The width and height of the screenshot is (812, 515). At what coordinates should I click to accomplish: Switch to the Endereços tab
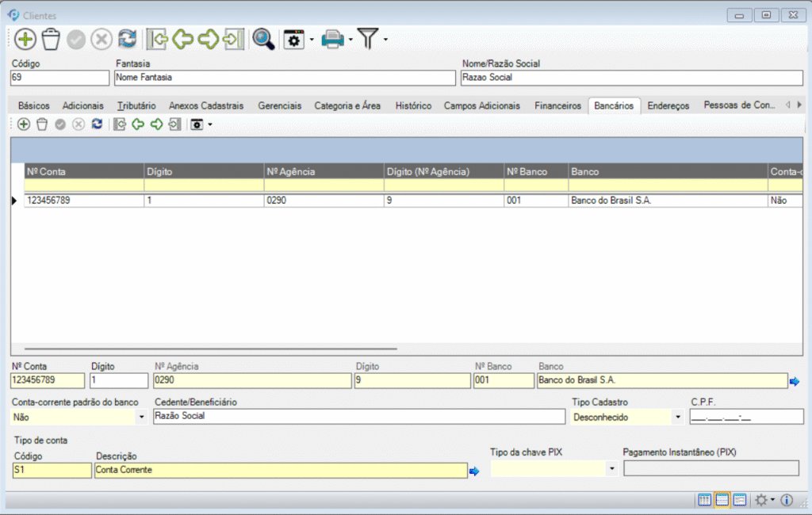(x=668, y=105)
